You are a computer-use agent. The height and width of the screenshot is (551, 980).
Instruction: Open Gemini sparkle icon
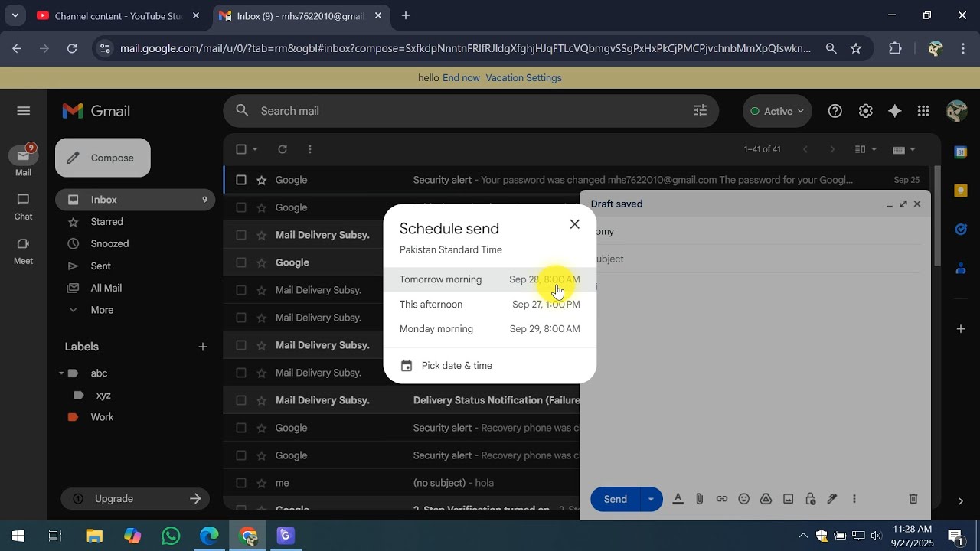coord(894,111)
